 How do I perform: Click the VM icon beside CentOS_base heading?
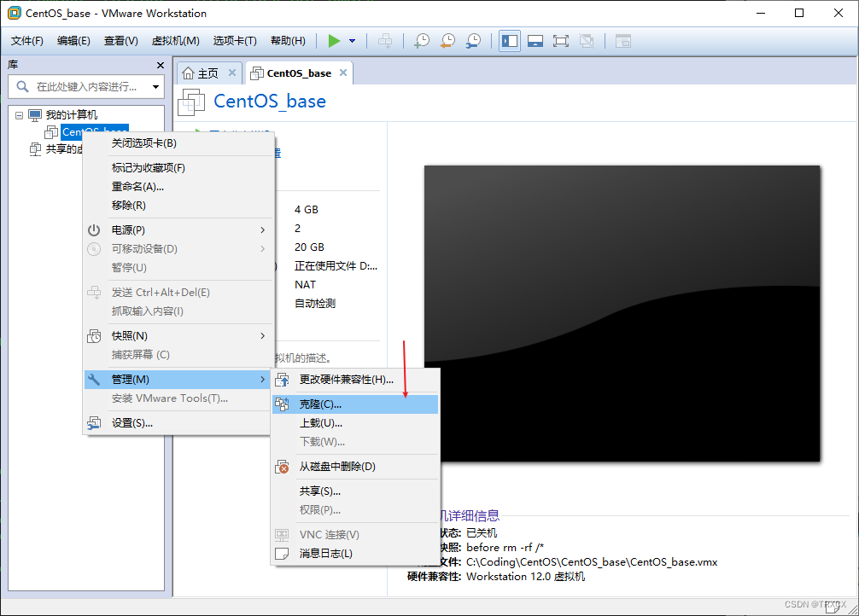click(x=192, y=102)
